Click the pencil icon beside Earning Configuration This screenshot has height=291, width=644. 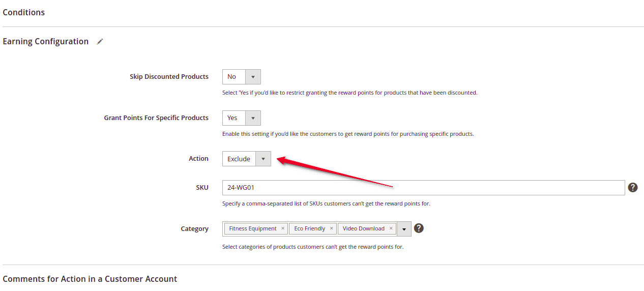tap(100, 42)
